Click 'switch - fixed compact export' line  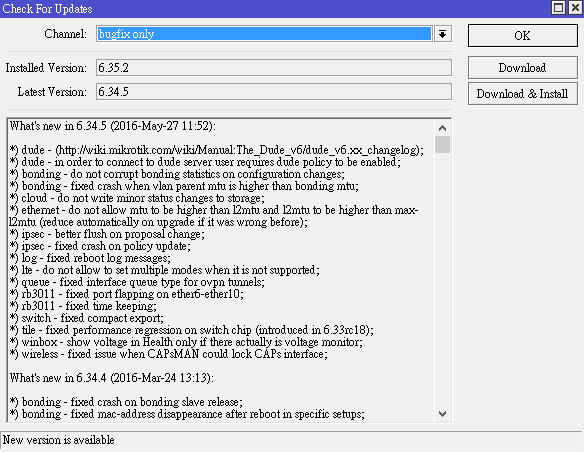click(86, 318)
